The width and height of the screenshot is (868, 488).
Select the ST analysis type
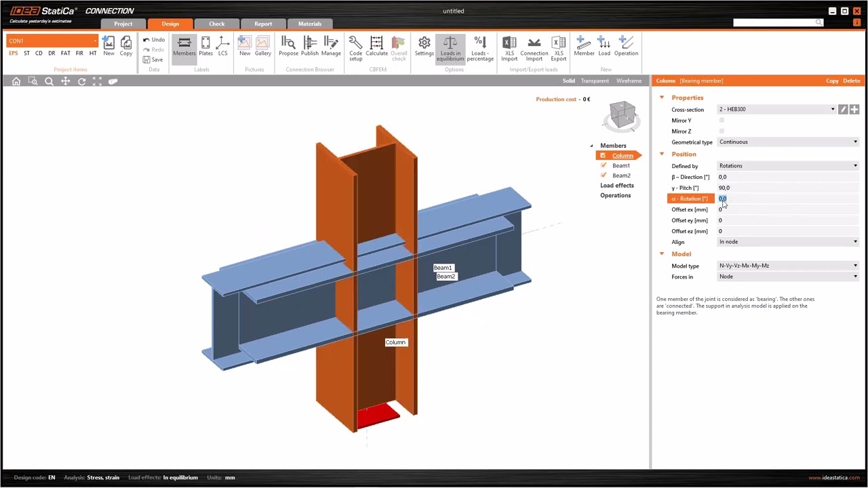[x=26, y=54]
